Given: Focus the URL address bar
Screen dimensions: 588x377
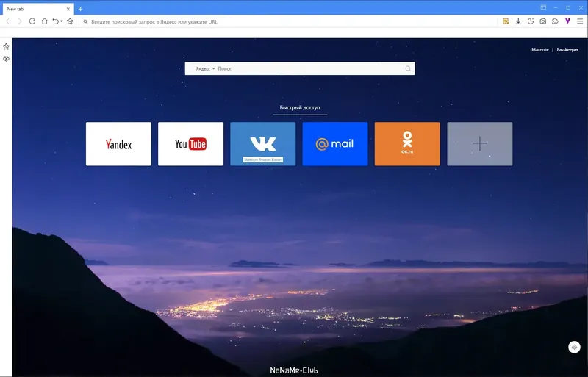Looking at the screenshot, I should click(x=289, y=22).
